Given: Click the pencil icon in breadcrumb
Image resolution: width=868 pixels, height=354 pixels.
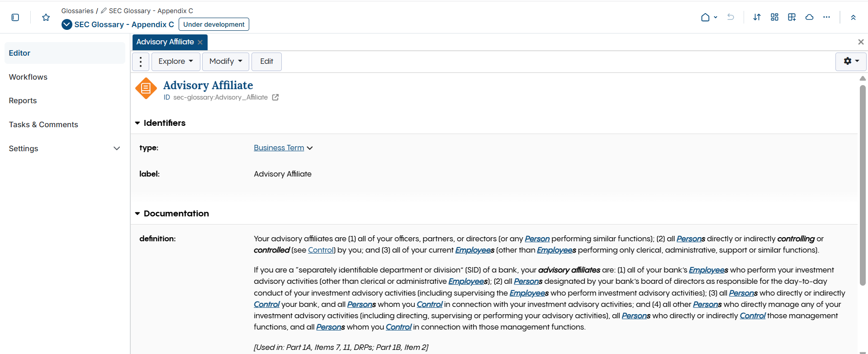Looking at the screenshot, I should pyautogui.click(x=104, y=10).
